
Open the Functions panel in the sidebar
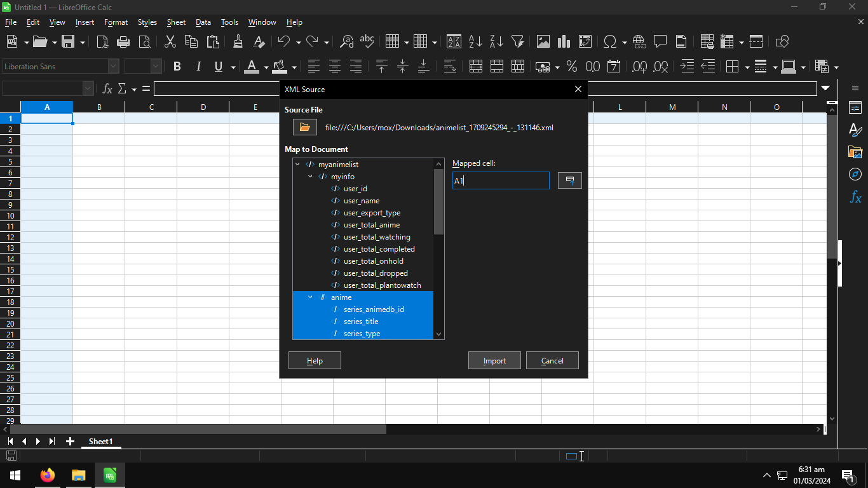(x=855, y=197)
